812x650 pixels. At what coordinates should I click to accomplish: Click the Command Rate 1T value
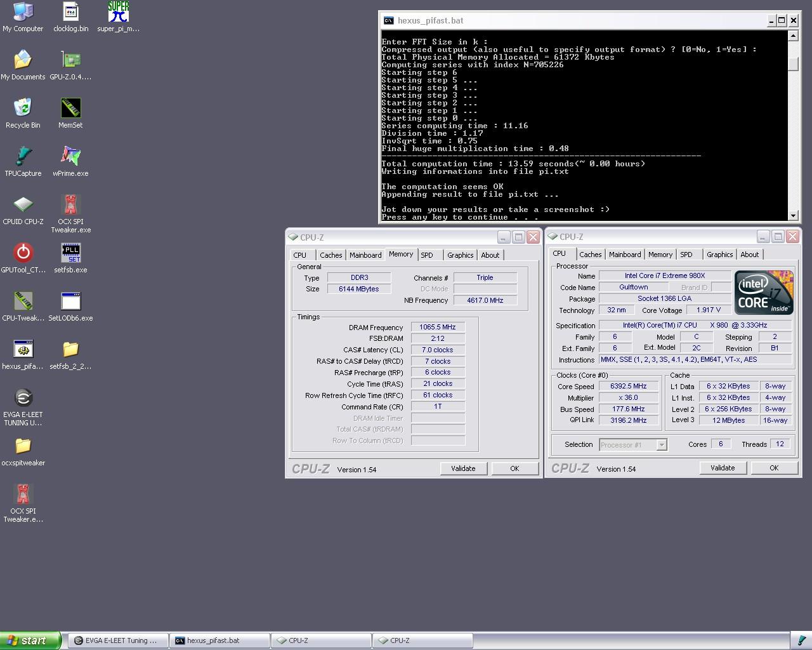coord(438,406)
